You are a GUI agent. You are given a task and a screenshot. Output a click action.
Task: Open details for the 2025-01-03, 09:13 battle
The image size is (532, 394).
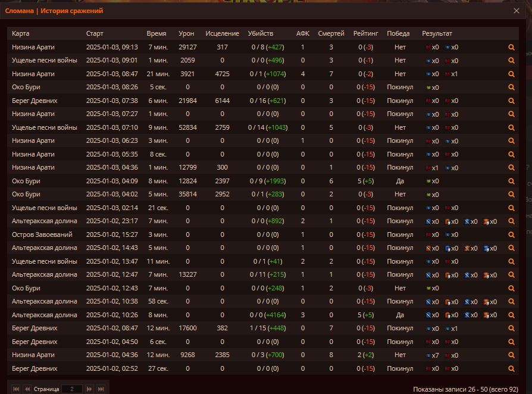tap(511, 47)
